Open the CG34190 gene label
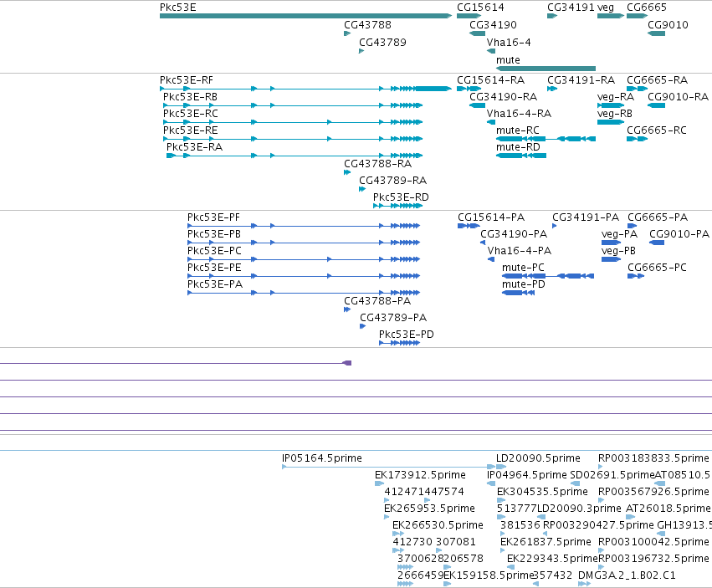 [493, 25]
